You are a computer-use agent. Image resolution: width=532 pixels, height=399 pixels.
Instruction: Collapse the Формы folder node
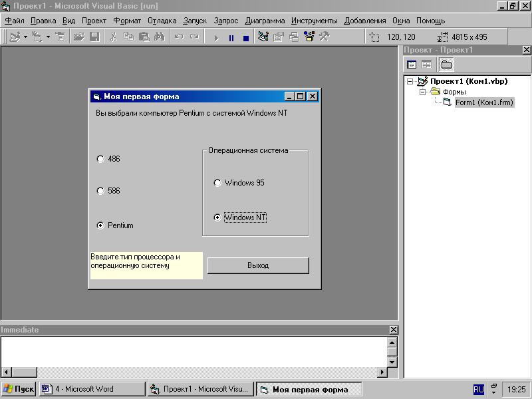click(422, 92)
